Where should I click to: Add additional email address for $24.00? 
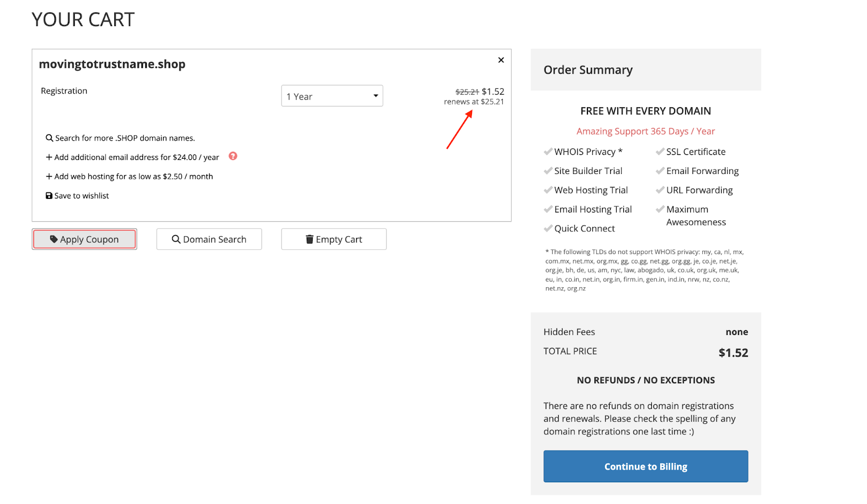click(x=137, y=157)
